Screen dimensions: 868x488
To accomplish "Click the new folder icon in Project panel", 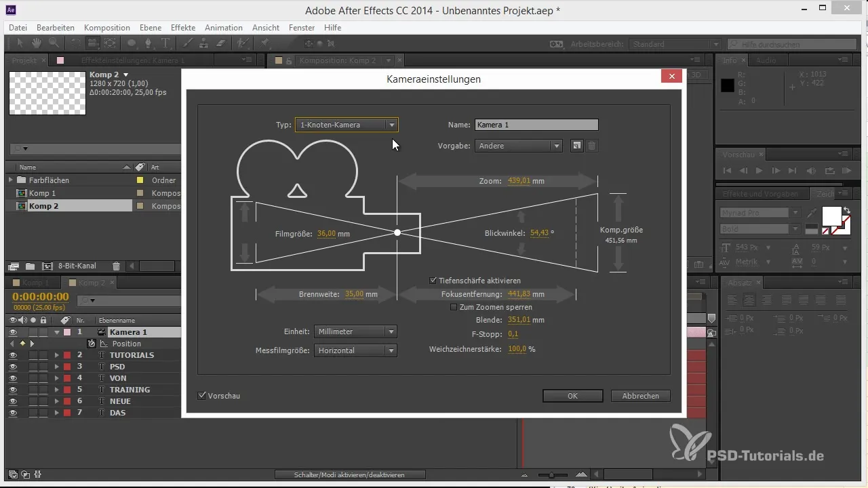I will tap(30, 266).
